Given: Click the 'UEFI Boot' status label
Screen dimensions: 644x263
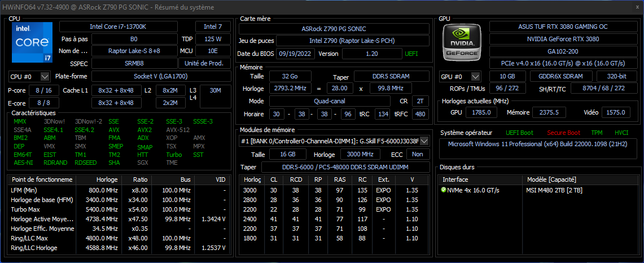Looking at the screenshot, I should [520, 133].
